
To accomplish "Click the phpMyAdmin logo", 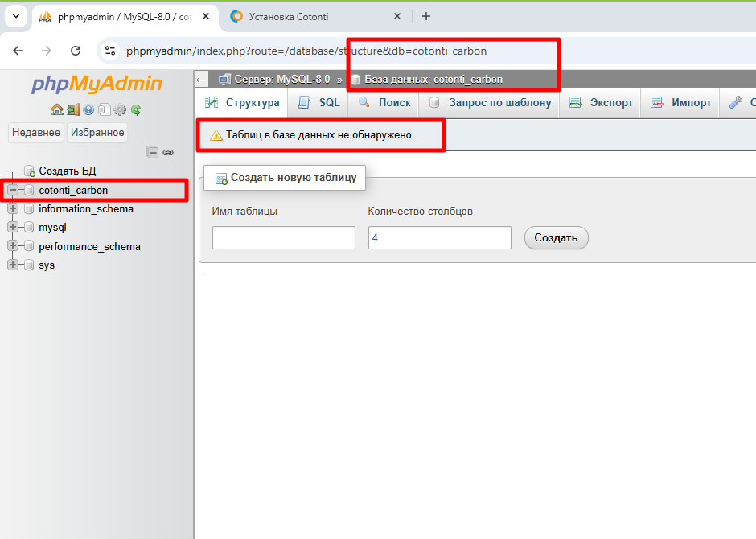I will pyautogui.click(x=97, y=84).
